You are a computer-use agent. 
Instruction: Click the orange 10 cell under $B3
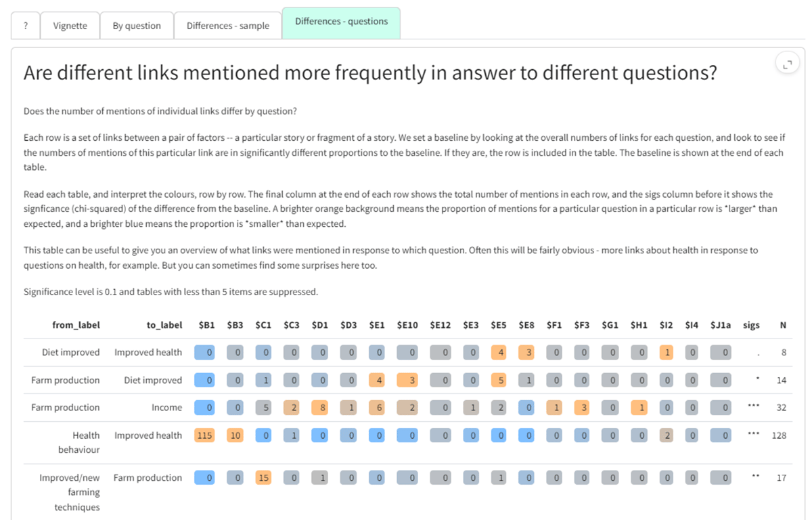(235, 435)
